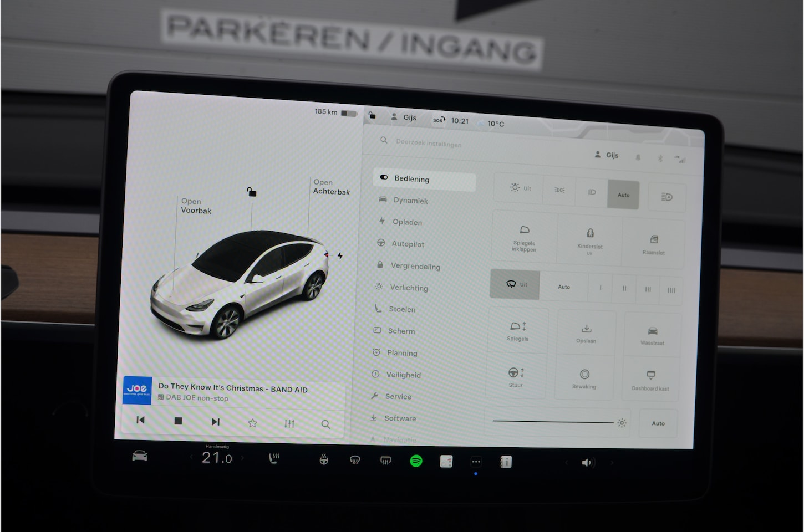Image resolution: width=804 pixels, height=532 pixels.
Task: Increase temperature with the right arrow
Action: coord(242,458)
